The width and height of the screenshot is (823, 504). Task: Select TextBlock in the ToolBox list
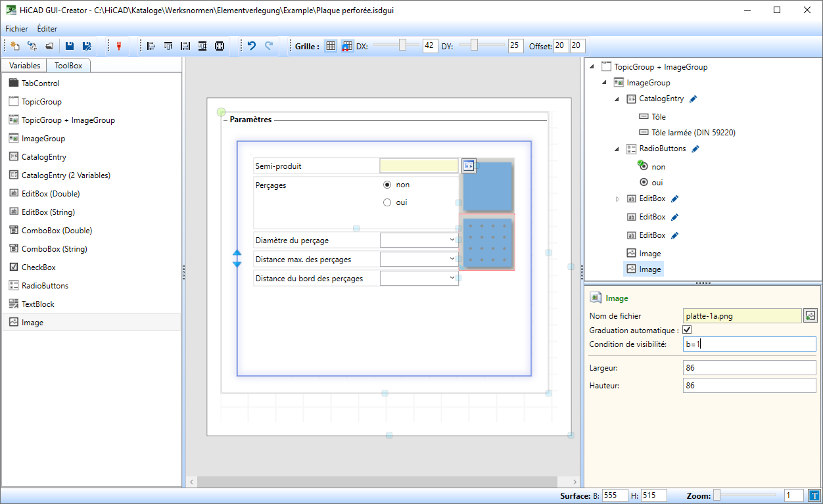point(38,304)
